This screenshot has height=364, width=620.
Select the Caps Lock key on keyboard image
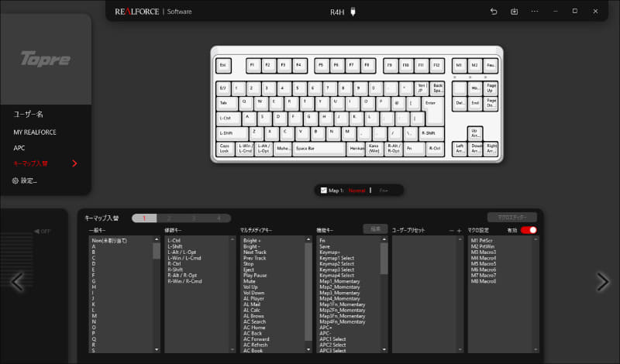[225, 149]
